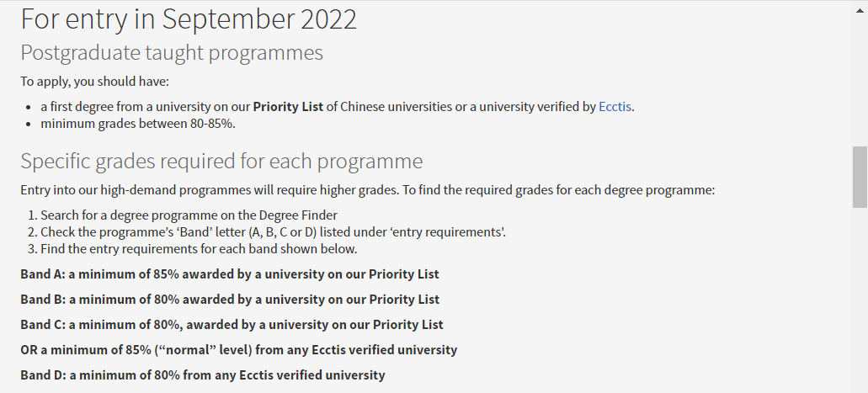Click the scrollbar track above the thumb

(860, 76)
